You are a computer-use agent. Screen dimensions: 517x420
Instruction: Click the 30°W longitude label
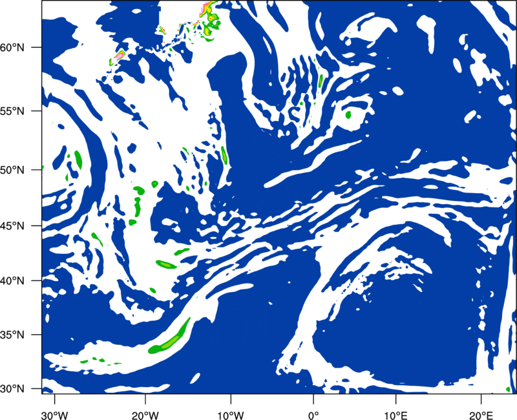[54, 415]
